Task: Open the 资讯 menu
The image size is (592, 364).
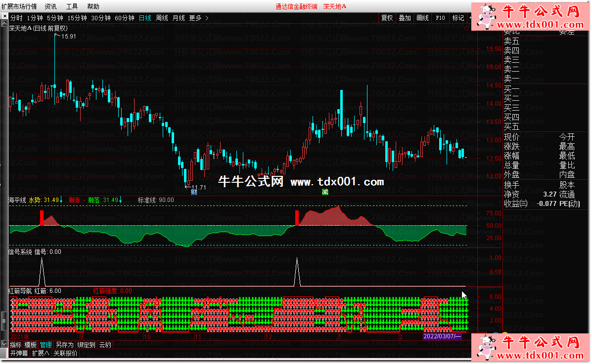Action: pos(50,6)
